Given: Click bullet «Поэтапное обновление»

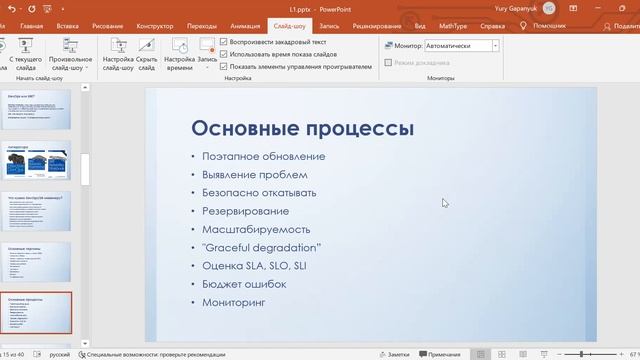Looking at the screenshot, I should (264, 156).
